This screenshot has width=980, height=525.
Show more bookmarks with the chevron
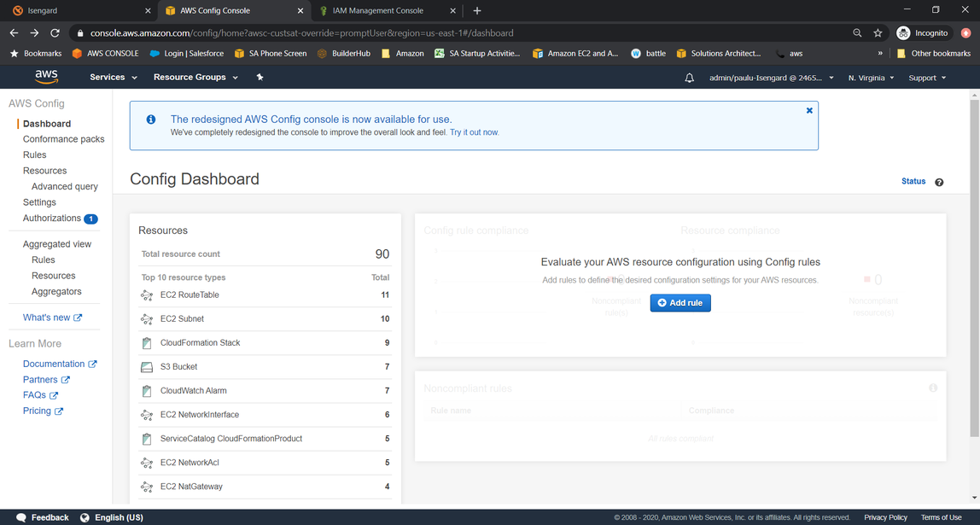click(880, 53)
